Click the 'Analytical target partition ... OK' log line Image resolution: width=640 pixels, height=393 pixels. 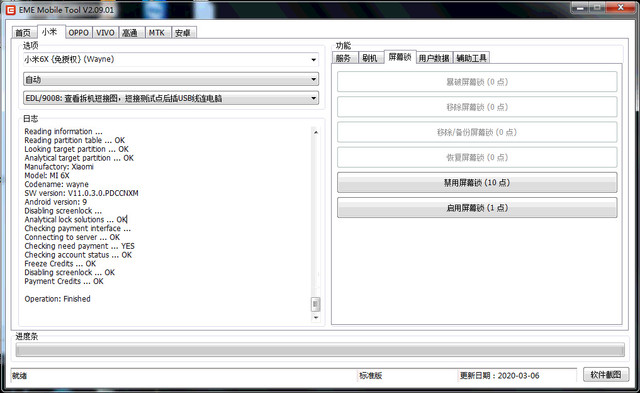(x=79, y=158)
